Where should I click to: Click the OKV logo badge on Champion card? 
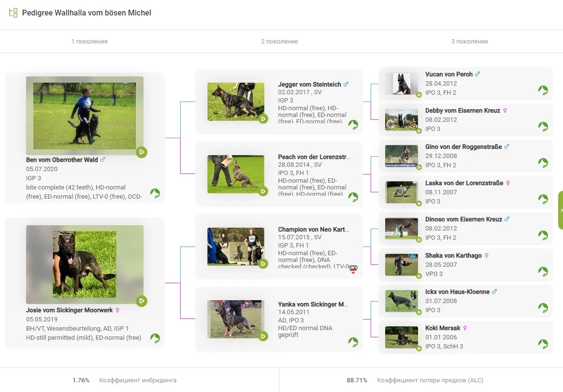point(353,269)
